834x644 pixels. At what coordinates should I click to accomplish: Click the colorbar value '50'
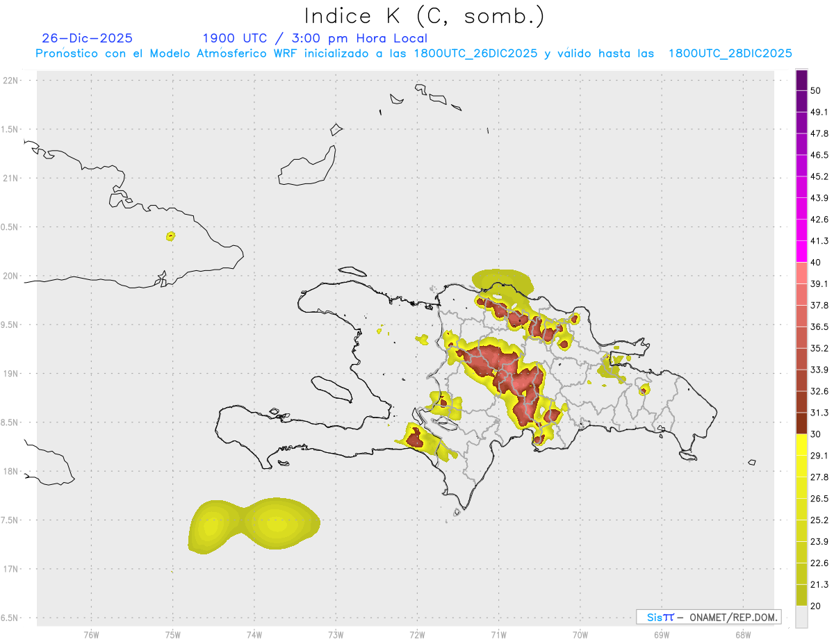pos(815,91)
